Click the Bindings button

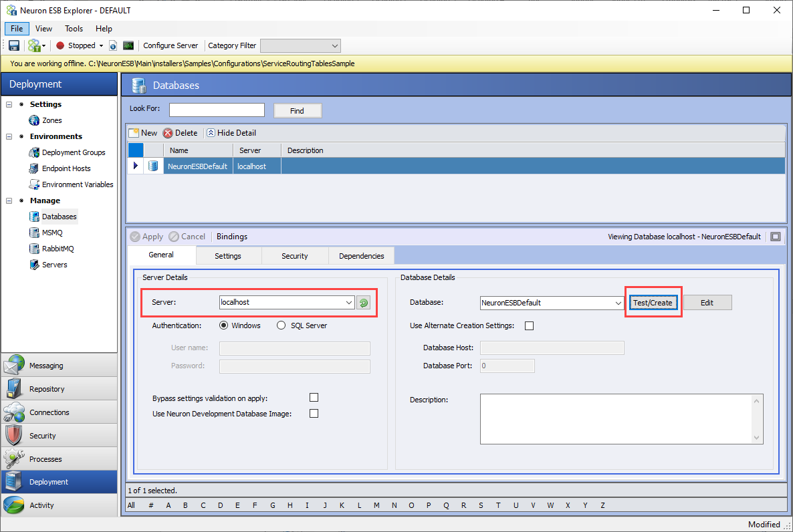tap(232, 237)
